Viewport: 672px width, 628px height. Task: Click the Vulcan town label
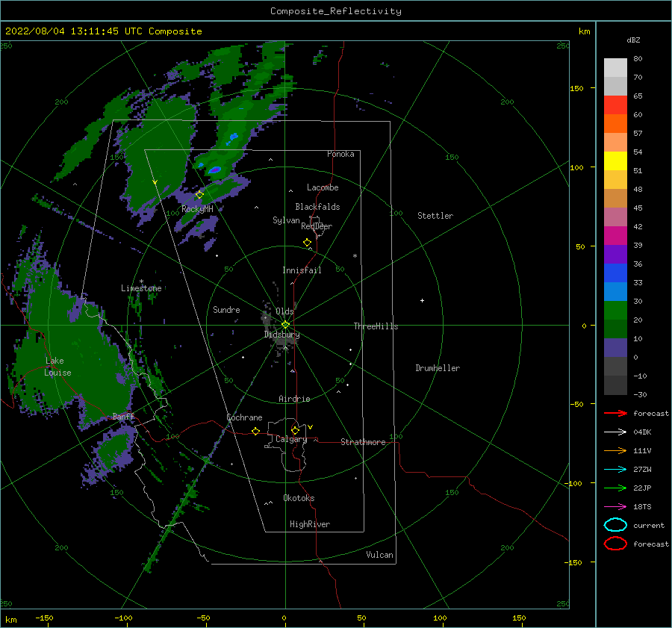coord(379,555)
